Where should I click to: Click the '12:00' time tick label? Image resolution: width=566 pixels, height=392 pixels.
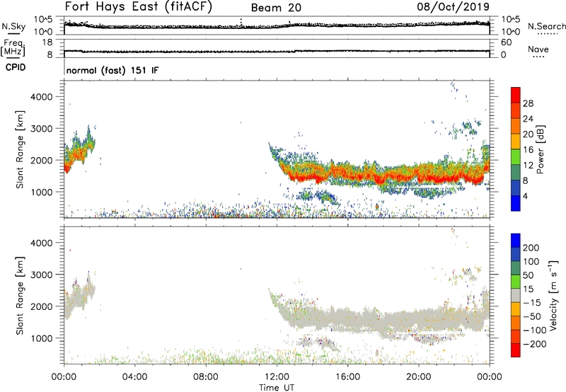(x=277, y=377)
